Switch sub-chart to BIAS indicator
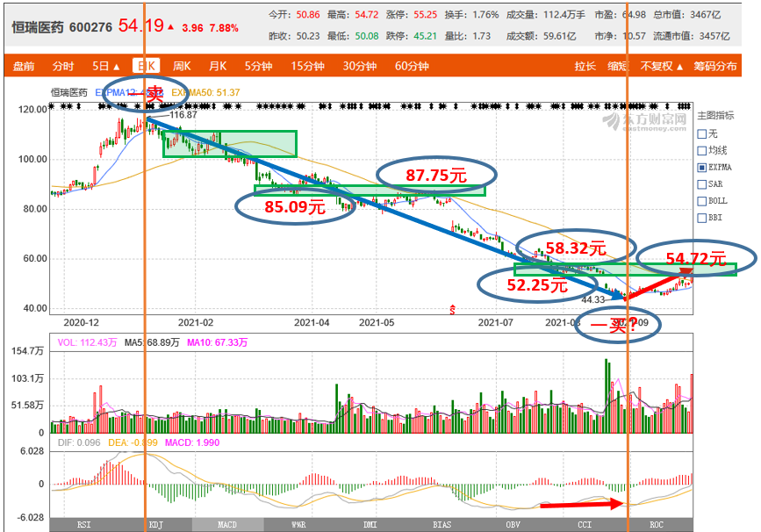This screenshot has width=761, height=532. click(x=442, y=525)
